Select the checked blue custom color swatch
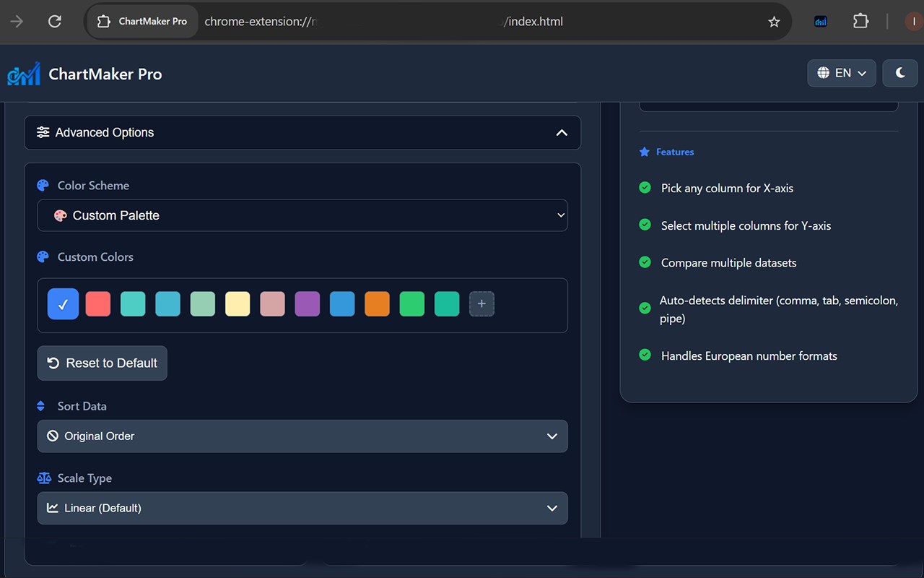This screenshot has width=924, height=578. [64, 304]
